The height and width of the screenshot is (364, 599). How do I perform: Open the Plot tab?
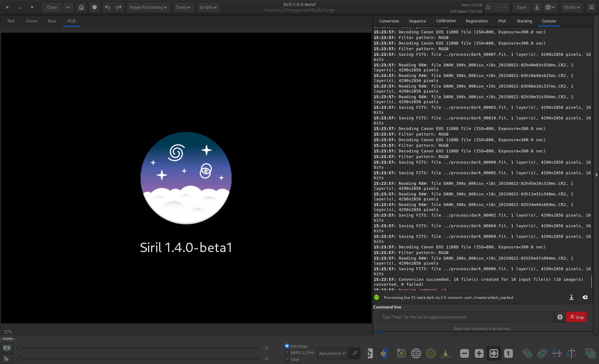pyautogui.click(x=502, y=21)
